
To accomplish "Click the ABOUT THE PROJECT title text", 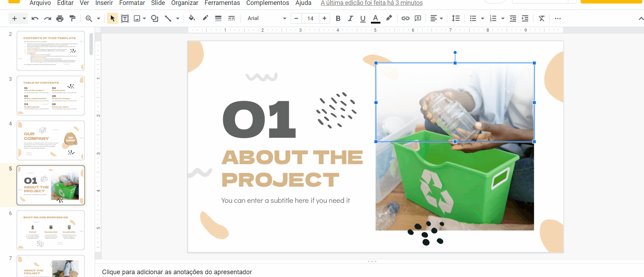I will pyautogui.click(x=292, y=168).
